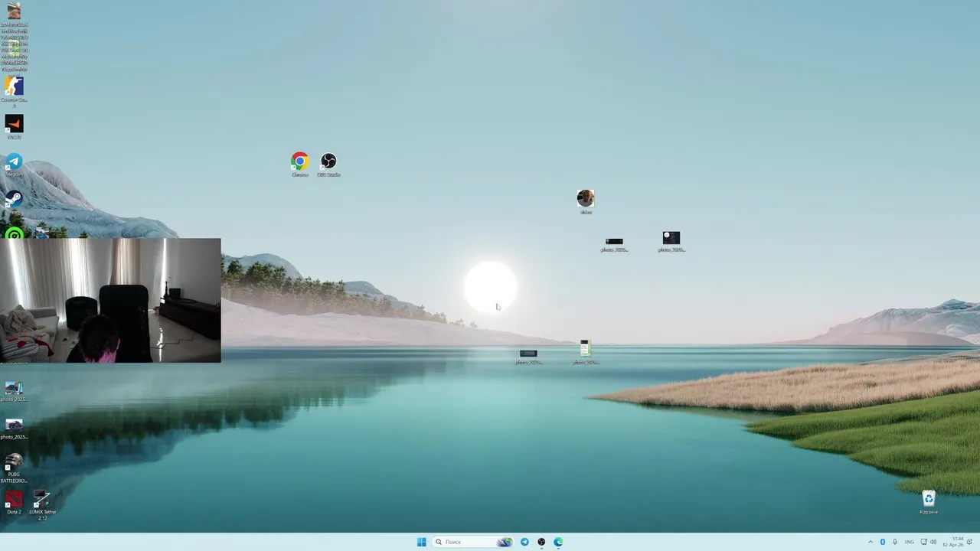Select the tall white-green photo file icon
The image size is (980, 551).
[585, 351]
